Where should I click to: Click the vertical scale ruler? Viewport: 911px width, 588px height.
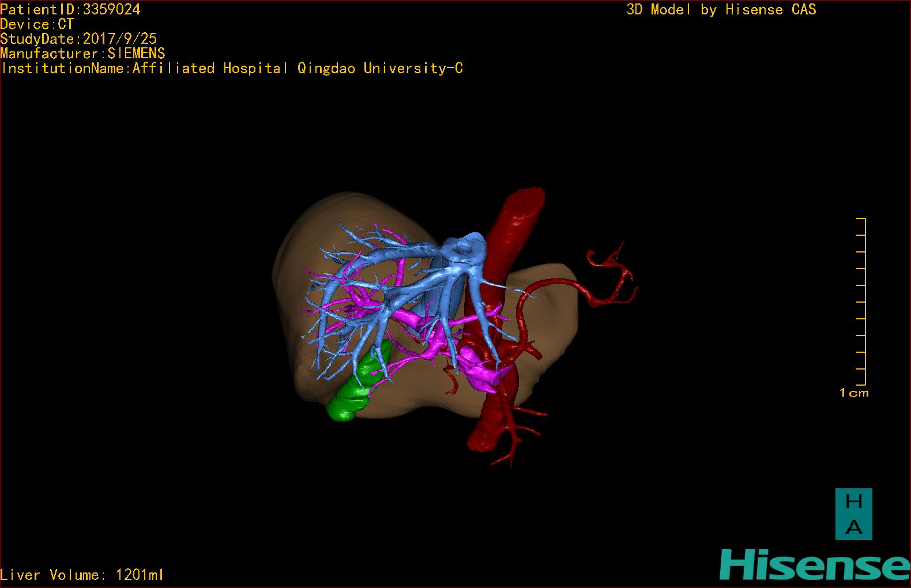861,301
